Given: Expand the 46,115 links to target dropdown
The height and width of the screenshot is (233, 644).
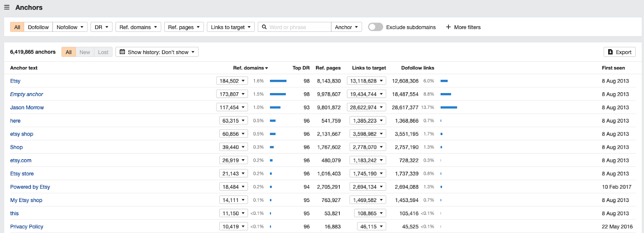Looking at the screenshot, I should pyautogui.click(x=372, y=227).
